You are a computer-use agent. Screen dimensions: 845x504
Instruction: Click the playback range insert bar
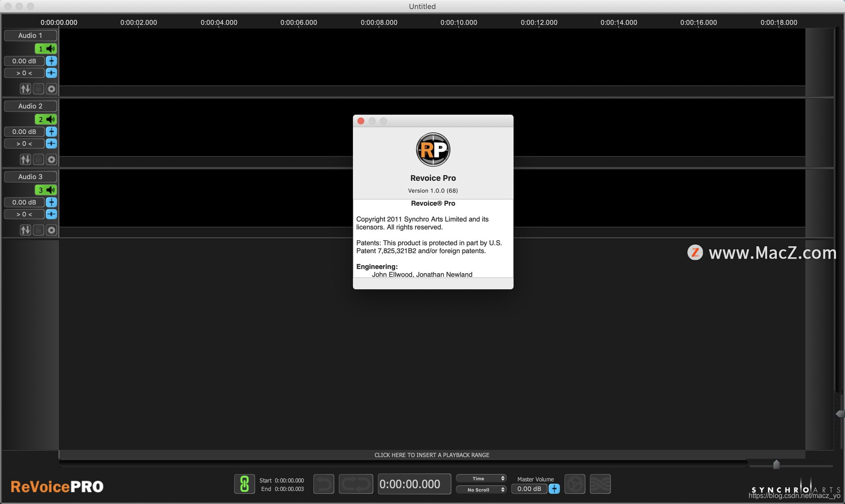pos(432,455)
